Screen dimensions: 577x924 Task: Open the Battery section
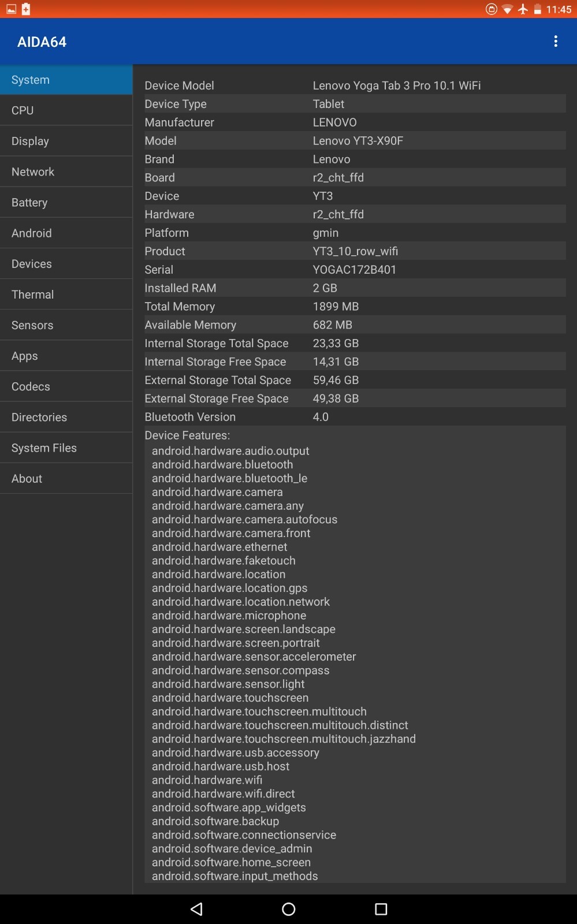pos(66,202)
